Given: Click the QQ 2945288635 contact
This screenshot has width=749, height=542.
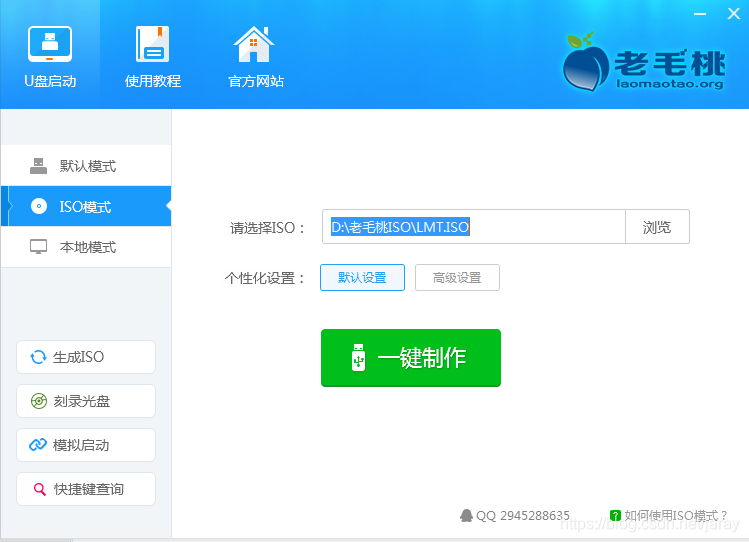Looking at the screenshot, I should click(515, 516).
